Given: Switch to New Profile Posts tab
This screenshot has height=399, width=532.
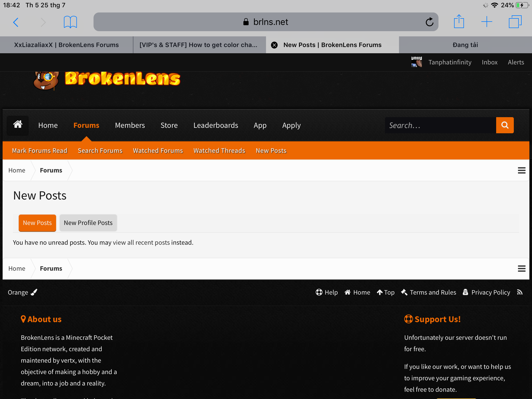Looking at the screenshot, I should click(x=88, y=223).
